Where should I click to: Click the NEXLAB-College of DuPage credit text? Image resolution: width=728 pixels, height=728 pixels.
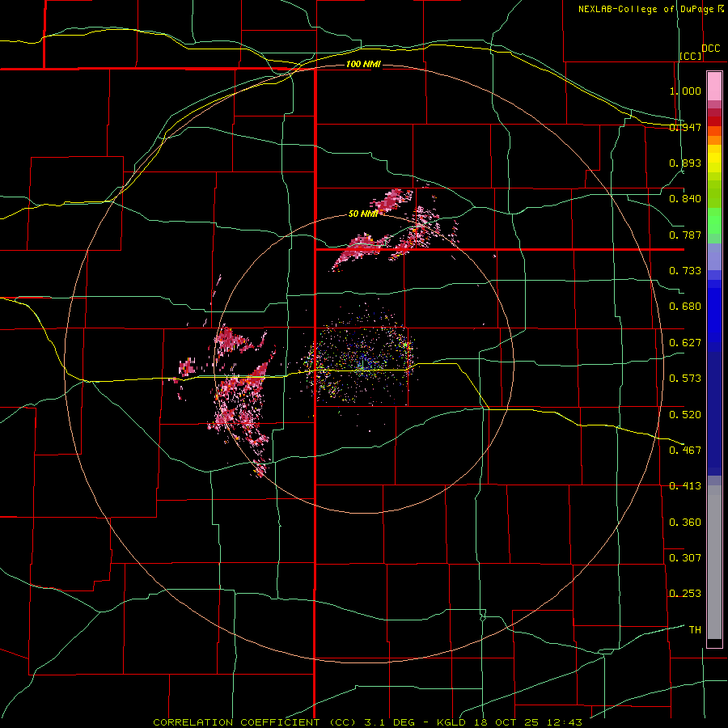click(646, 9)
